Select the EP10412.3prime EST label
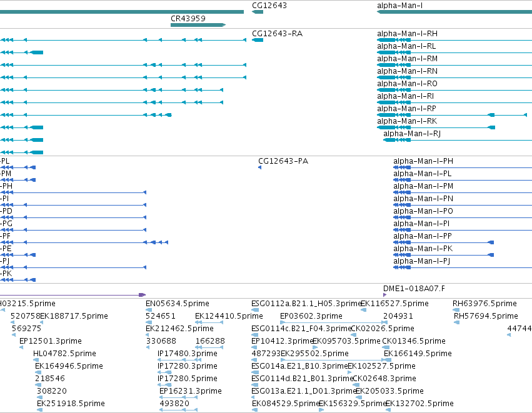532x413 pixels. [282, 341]
